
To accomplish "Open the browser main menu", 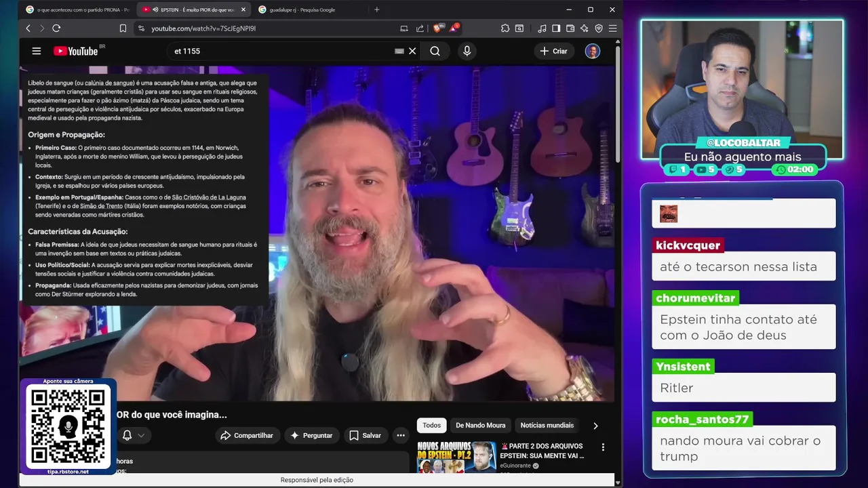I will 612,28.
